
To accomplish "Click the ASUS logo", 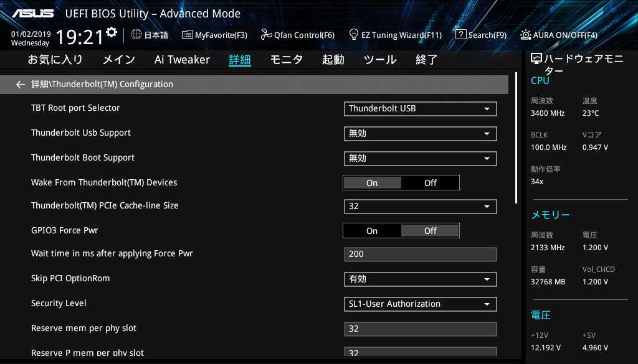I will [x=33, y=14].
